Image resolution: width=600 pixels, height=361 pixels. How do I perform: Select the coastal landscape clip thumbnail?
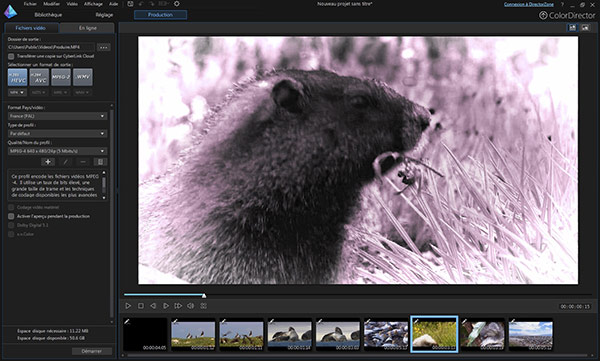pos(530,334)
